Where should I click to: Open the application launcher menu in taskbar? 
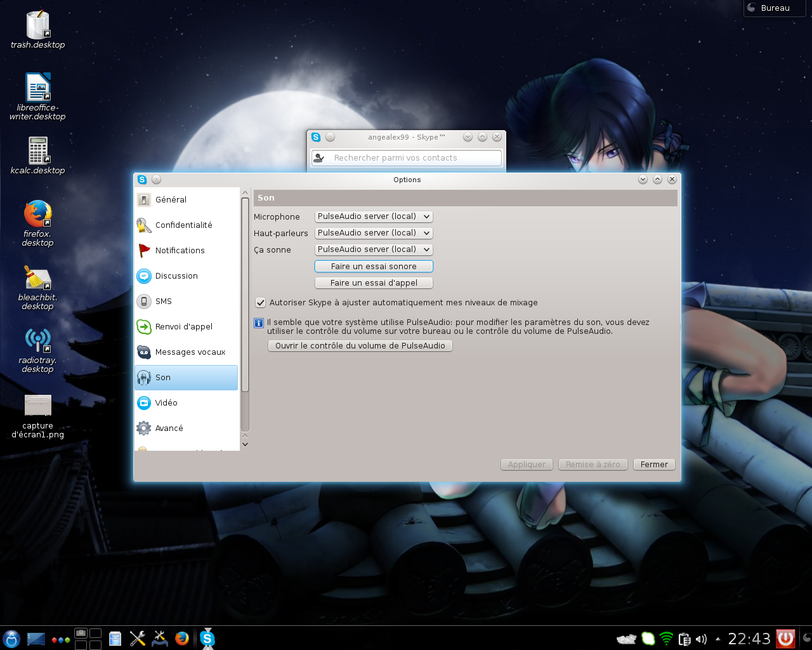(x=11, y=639)
